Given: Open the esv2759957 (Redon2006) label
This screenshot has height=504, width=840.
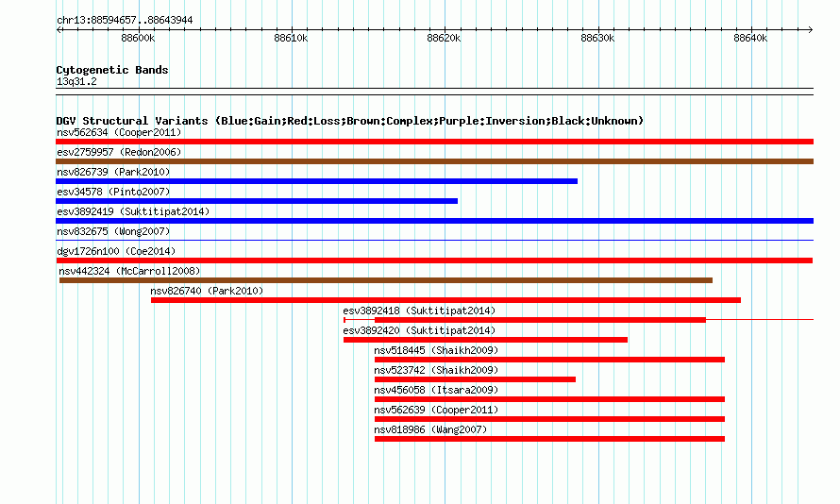Looking at the screenshot, I should pos(119,152).
